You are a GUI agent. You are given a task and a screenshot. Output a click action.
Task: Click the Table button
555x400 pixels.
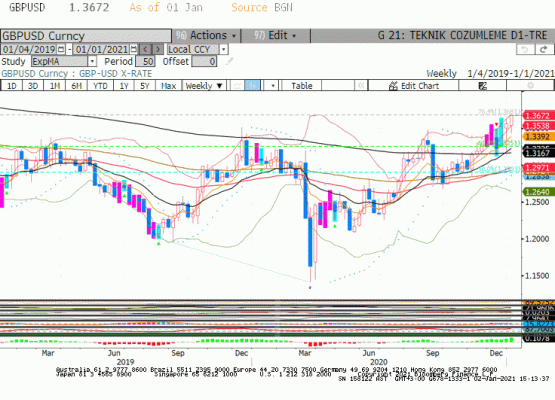[x=302, y=86]
